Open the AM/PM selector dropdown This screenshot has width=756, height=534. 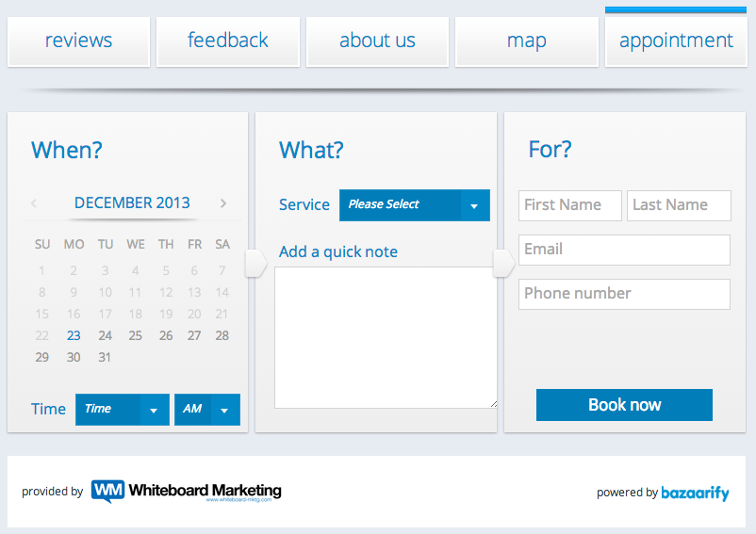pos(206,410)
